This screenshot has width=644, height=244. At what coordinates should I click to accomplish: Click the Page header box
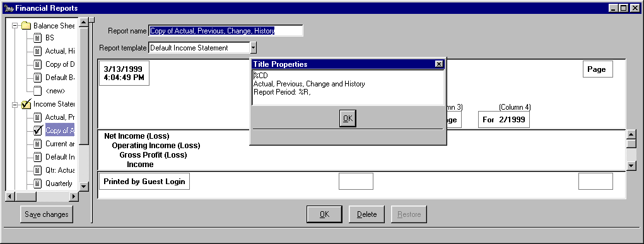point(597,69)
